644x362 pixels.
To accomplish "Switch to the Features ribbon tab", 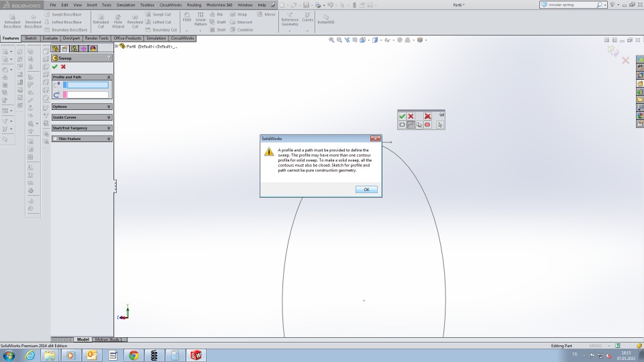I will tap(11, 38).
